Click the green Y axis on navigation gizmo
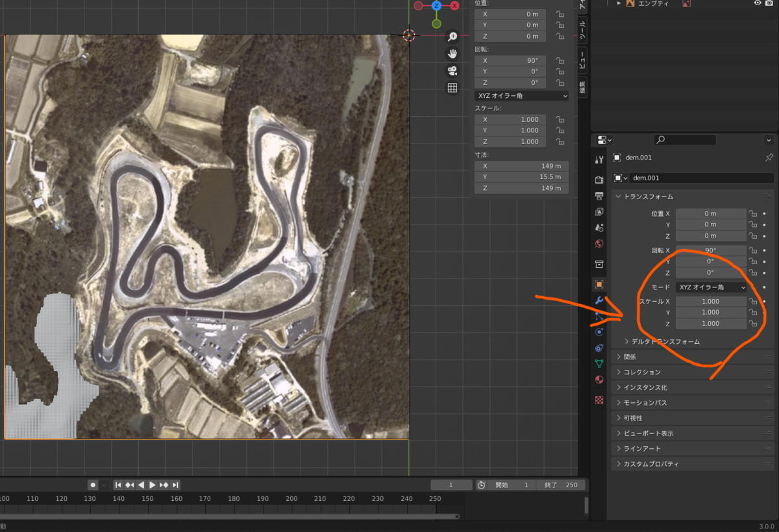 tap(436, 24)
